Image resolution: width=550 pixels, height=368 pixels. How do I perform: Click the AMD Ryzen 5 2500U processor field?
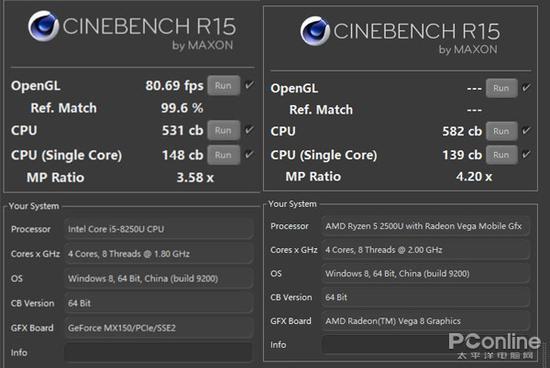pyautogui.click(x=425, y=226)
